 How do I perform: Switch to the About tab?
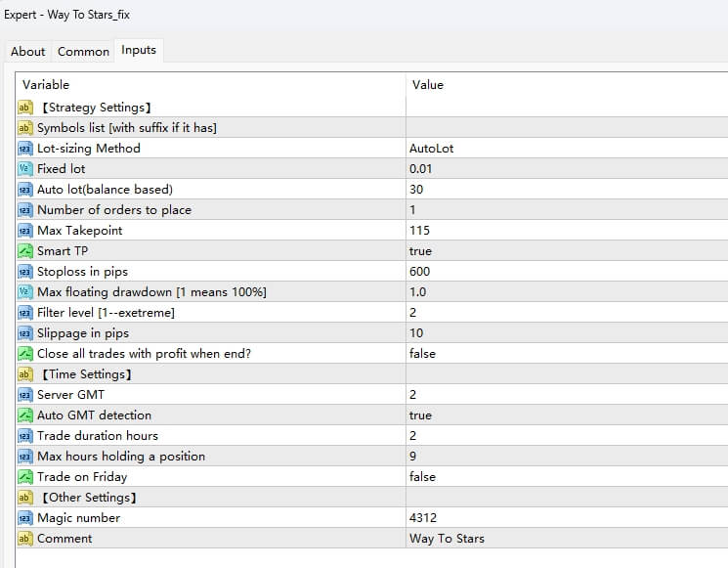[x=28, y=52]
